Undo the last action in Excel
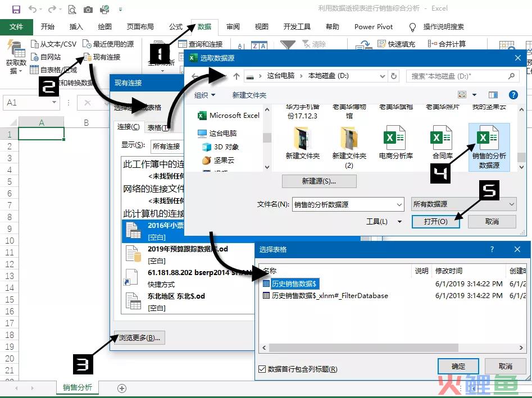The image size is (532, 398). tap(33, 9)
